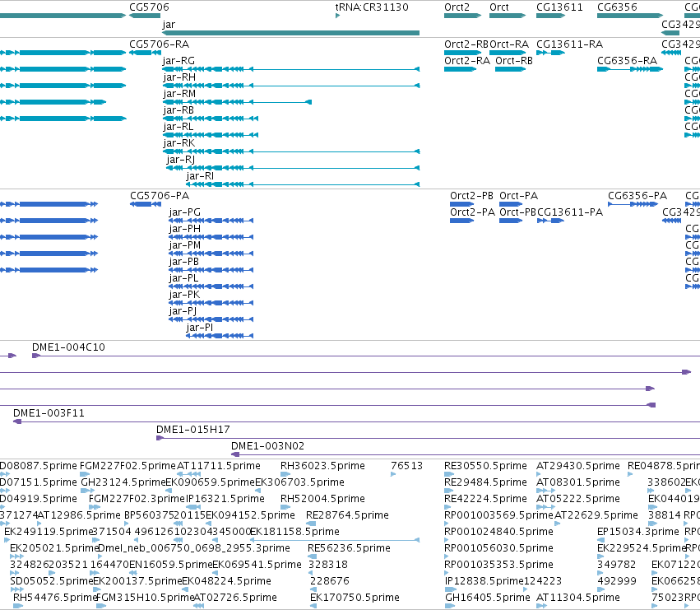
Task: Click the jar-RJ transcript label
Action: (x=180, y=160)
